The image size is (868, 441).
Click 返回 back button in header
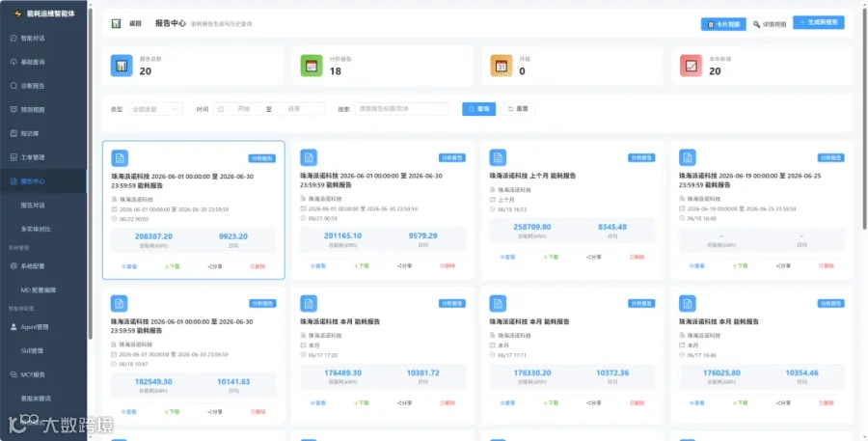(136, 24)
